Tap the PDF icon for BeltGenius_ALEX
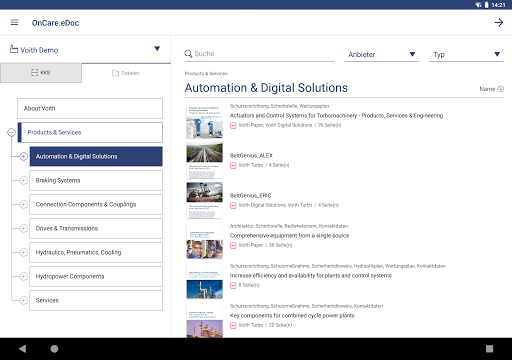Screen dimensions: 512x360 click(x=233, y=165)
